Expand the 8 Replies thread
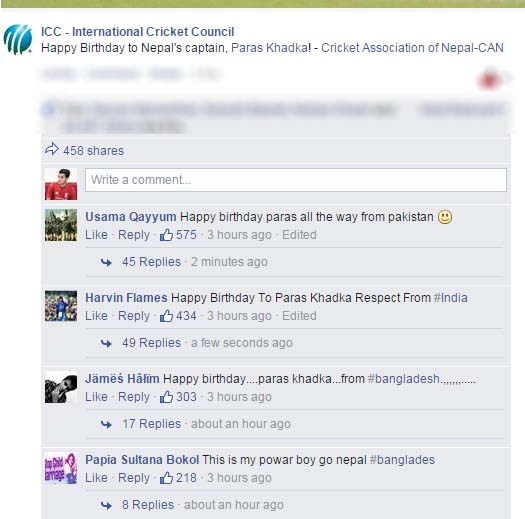The width and height of the screenshot is (525, 519). [148, 505]
